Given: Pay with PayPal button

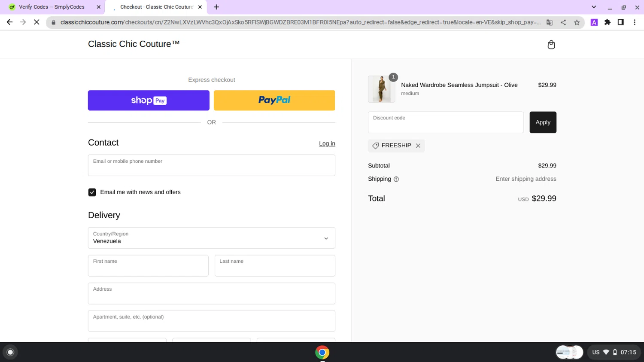Looking at the screenshot, I should coord(274,100).
